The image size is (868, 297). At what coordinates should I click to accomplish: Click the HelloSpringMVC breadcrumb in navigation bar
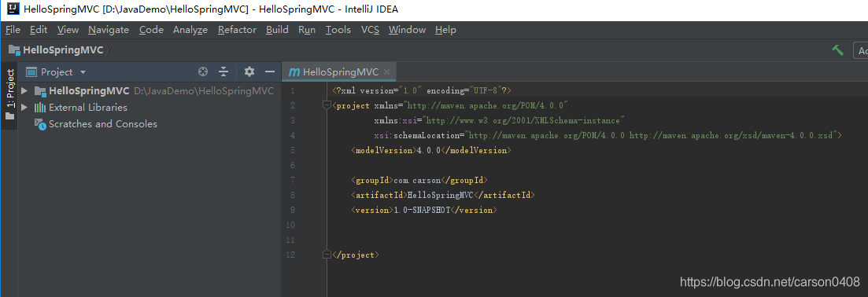(x=63, y=50)
